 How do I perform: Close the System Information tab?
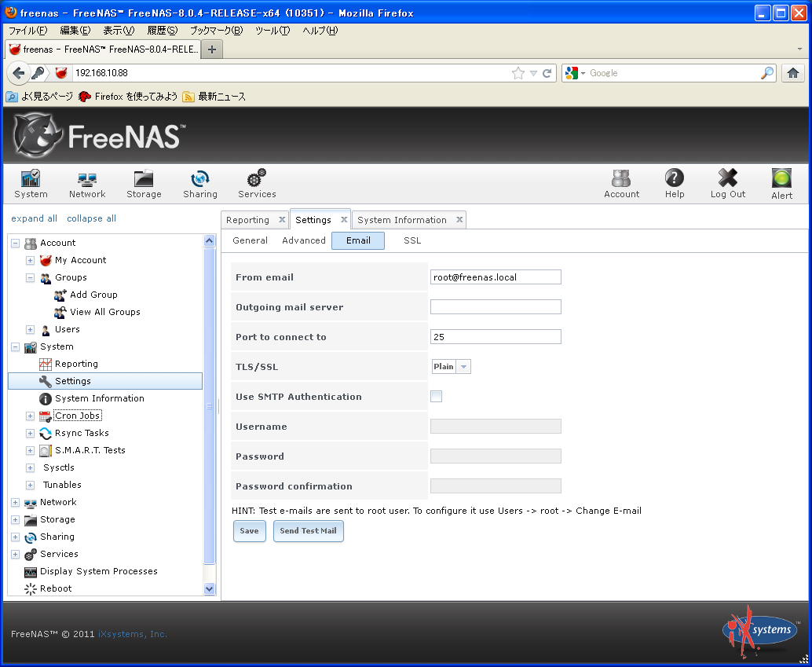(459, 219)
